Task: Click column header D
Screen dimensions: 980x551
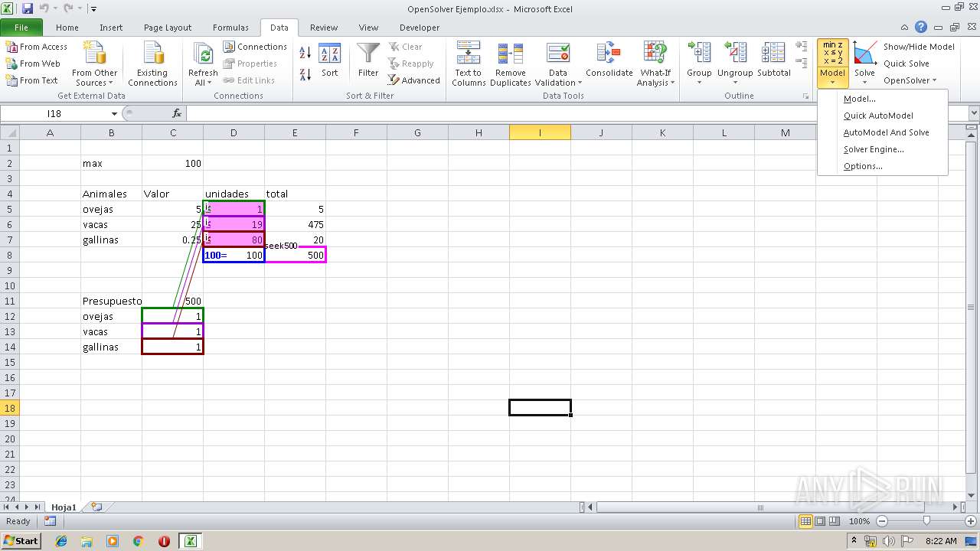Action: pos(234,132)
